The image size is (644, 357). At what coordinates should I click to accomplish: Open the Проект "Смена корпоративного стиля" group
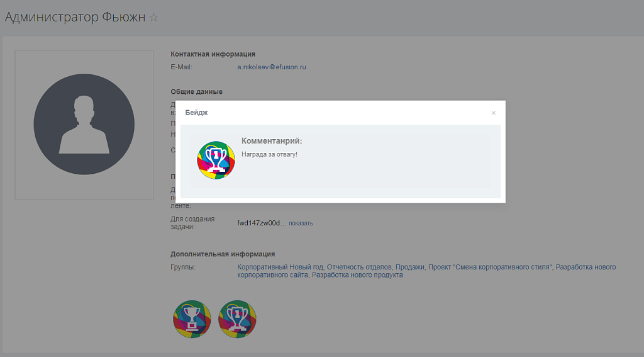pos(490,267)
